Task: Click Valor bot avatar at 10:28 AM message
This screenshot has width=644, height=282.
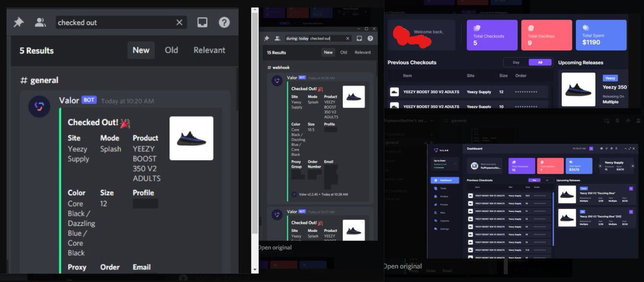Action: 277,81
